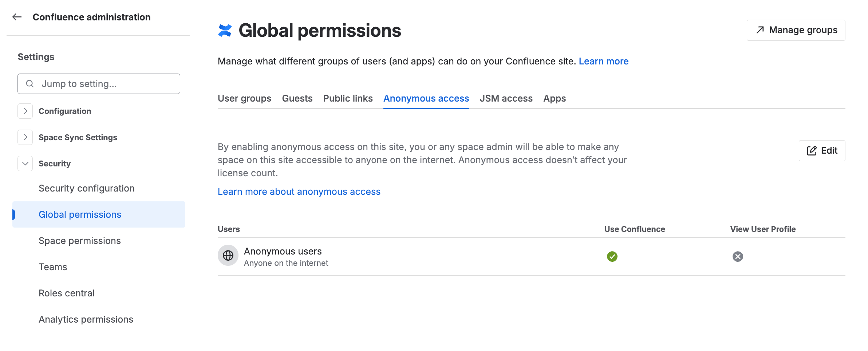The width and height of the screenshot is (868, 351).
Task: Switch to the User groups tab
Action: tap(244, 98)
